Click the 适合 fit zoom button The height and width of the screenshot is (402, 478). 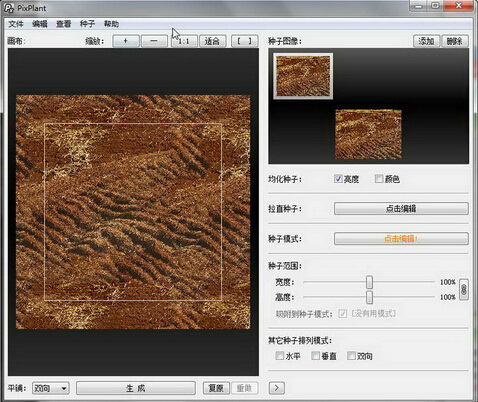pyautogui.click(x=212, y=41)
